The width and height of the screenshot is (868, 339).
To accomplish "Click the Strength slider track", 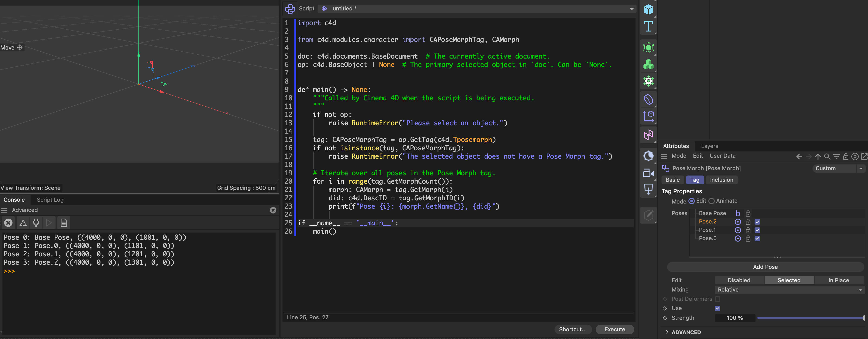I will pyautogui.click(x=809, y=318).
